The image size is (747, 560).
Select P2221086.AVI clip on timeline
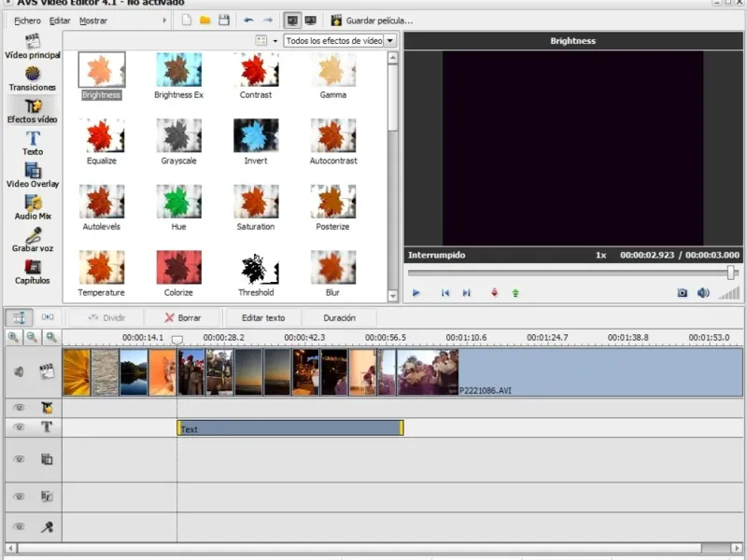tap(570, 371)
